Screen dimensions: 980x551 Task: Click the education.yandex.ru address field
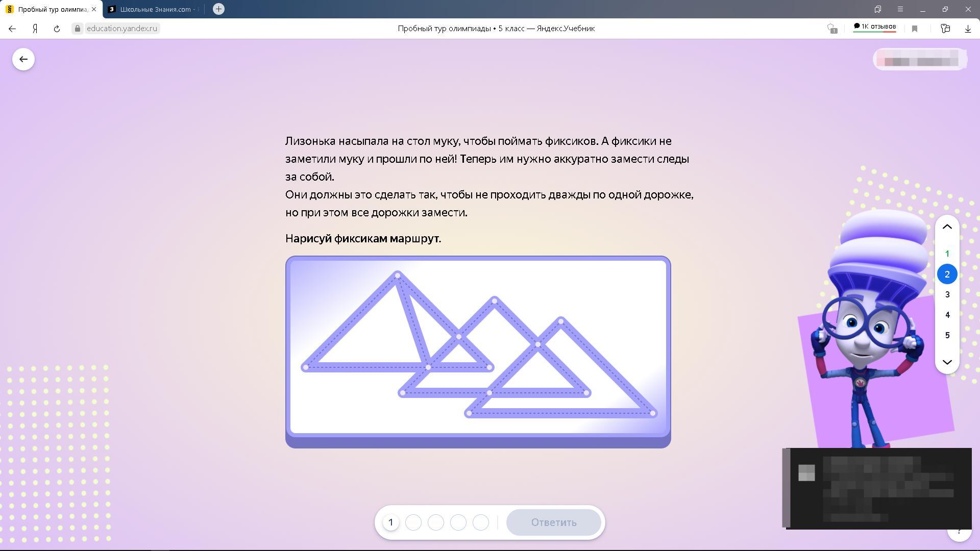[x=121, y=29]
